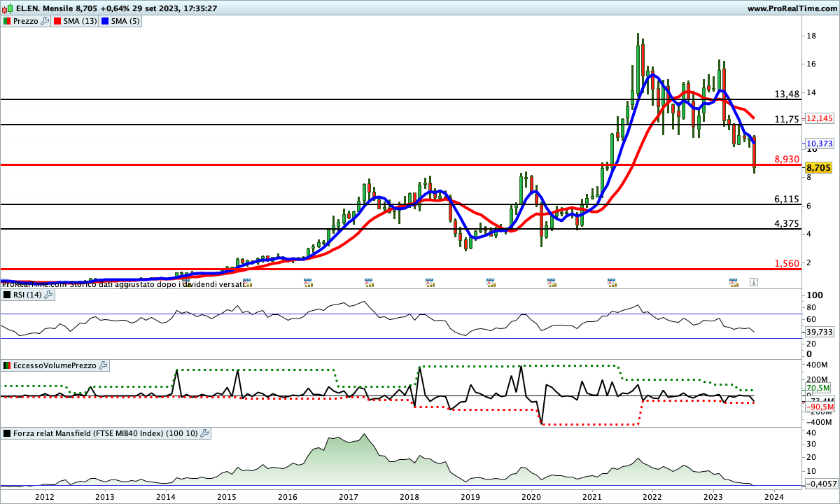
Task: Click the Prezzo panel label
Action: coord(26,21)
